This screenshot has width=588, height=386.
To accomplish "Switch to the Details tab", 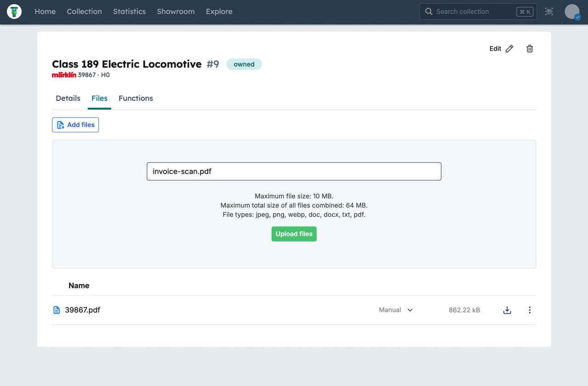I will point(68,98).
